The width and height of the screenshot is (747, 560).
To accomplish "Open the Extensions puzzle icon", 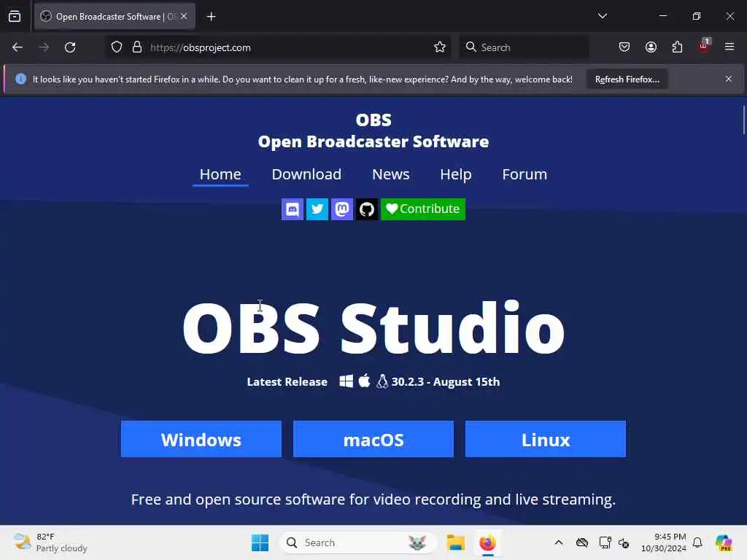I will tap(677, 47).
